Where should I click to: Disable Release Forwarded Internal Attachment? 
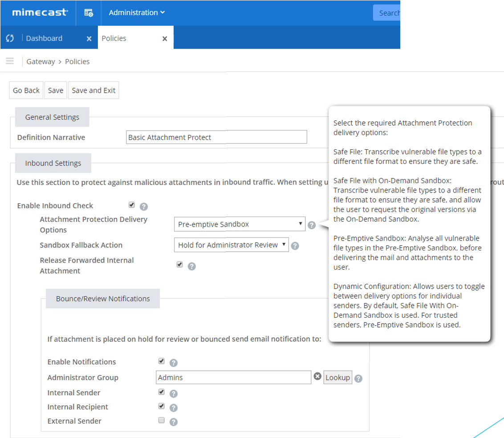click(x=179, y=264)
